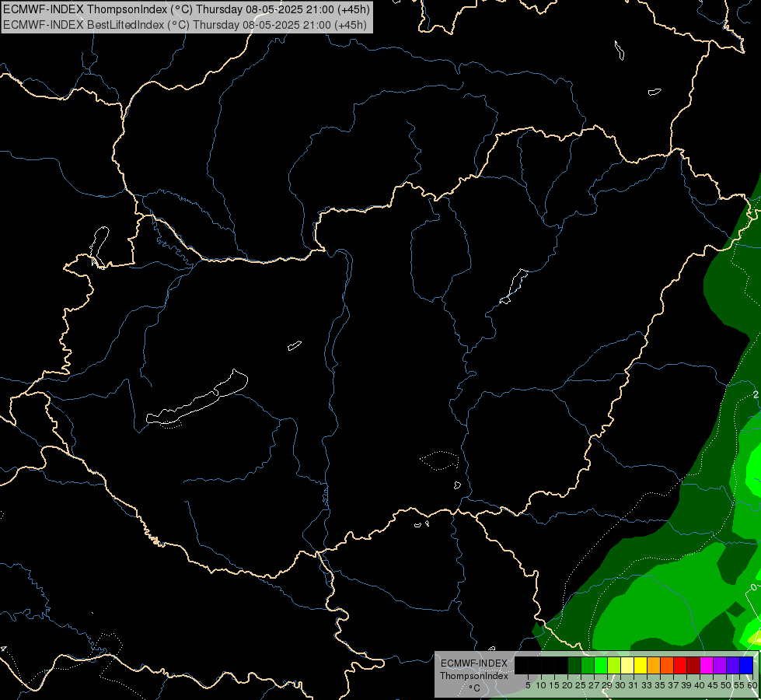Click the legend scale value 33
The height and width of the screenshot is (700, 761).
(647, 685)
